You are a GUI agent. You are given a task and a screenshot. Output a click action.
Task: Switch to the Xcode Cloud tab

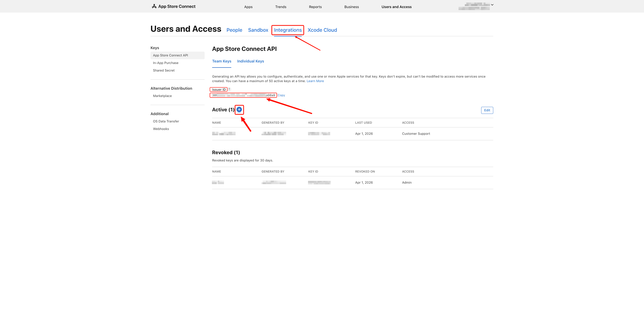click(322, 30)
